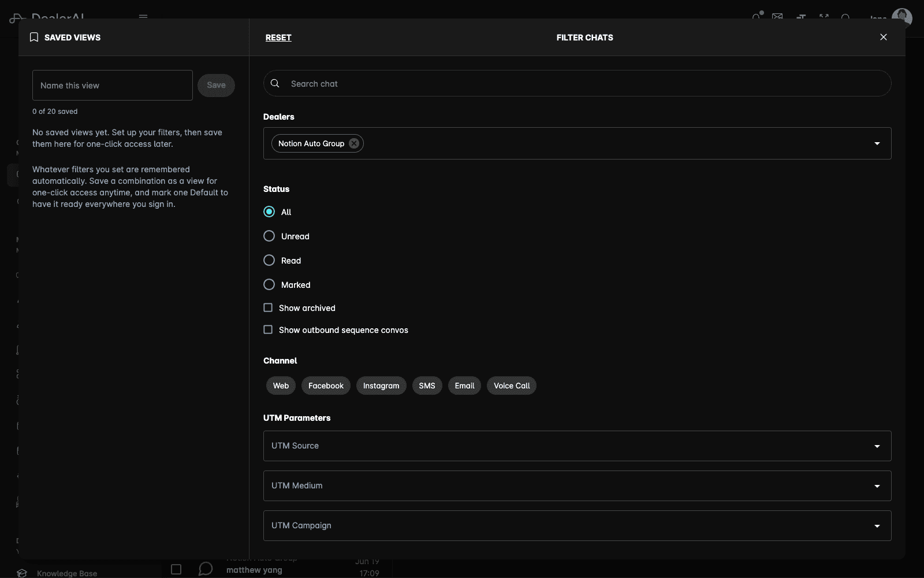This screenshot has height=578, width=924.
Task: Select the Voice Call channel chip
Action: (512, 386)
